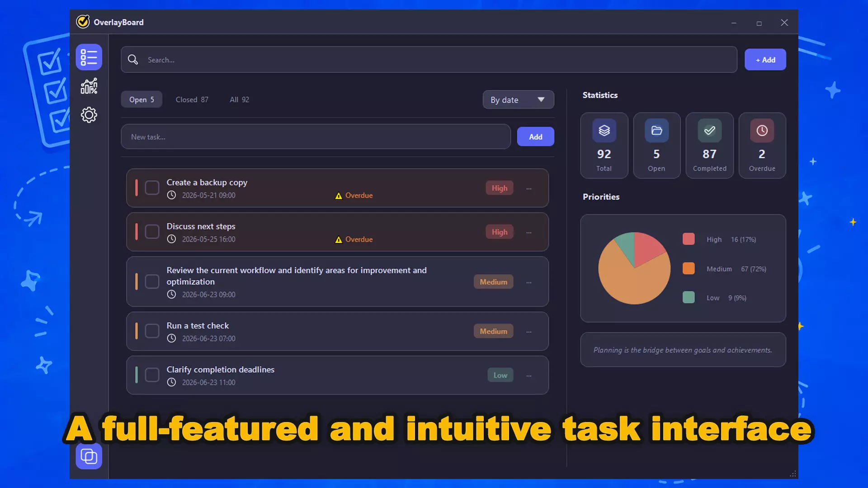
Task: Open more options for Discuss next steps
Action: coord(528,232)
